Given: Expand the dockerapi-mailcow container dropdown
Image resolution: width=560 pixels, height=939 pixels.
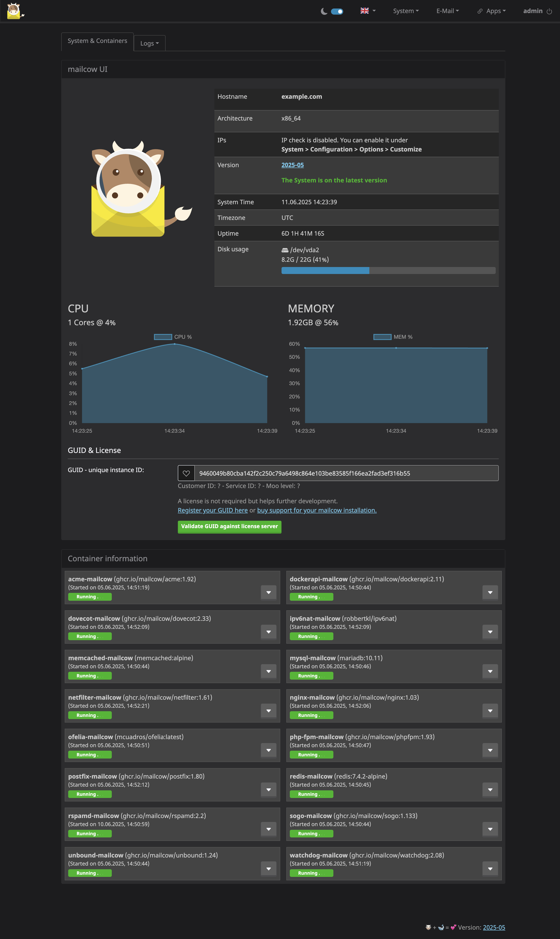Looking at the screenshot, I should coord(490,592).
